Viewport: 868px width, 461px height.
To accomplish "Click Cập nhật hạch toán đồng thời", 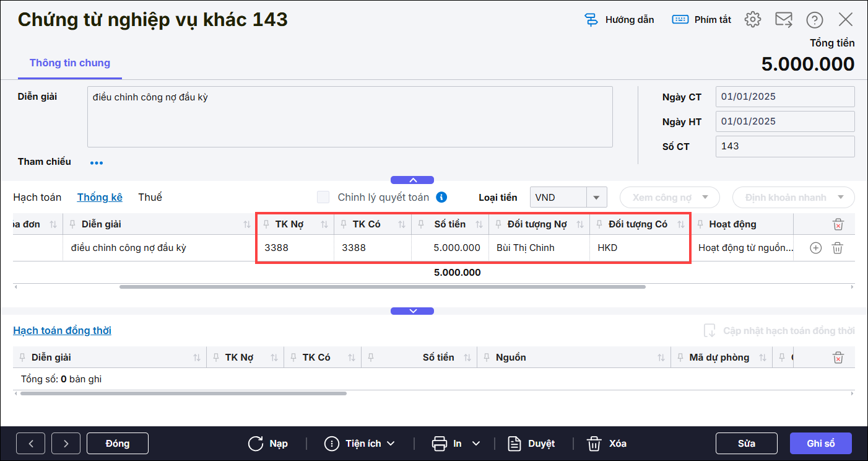I will 779,331.
